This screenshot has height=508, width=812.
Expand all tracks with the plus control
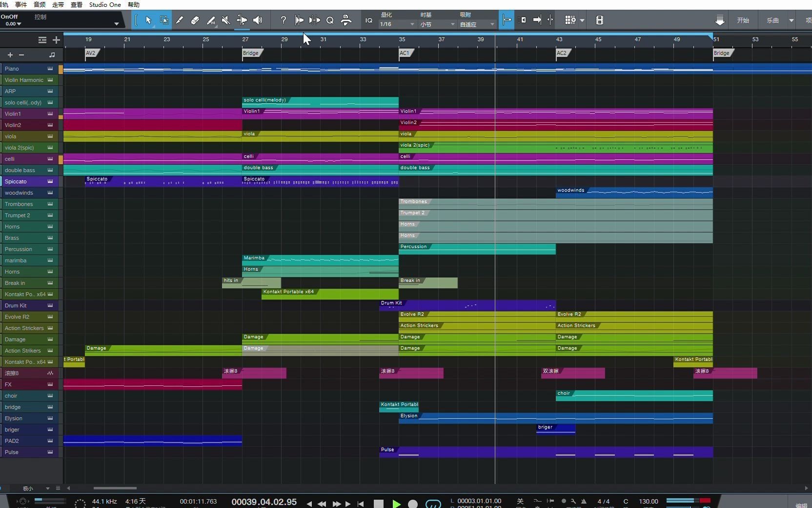coord(10,55)
